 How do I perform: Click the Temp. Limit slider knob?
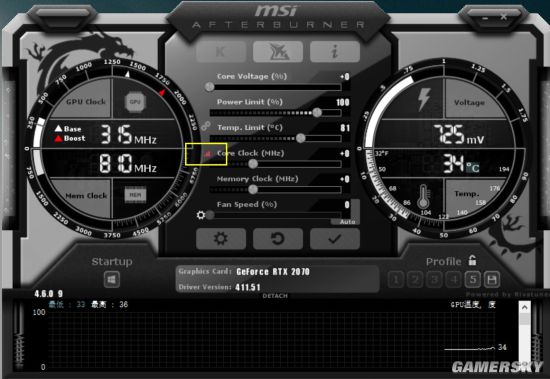300,138
